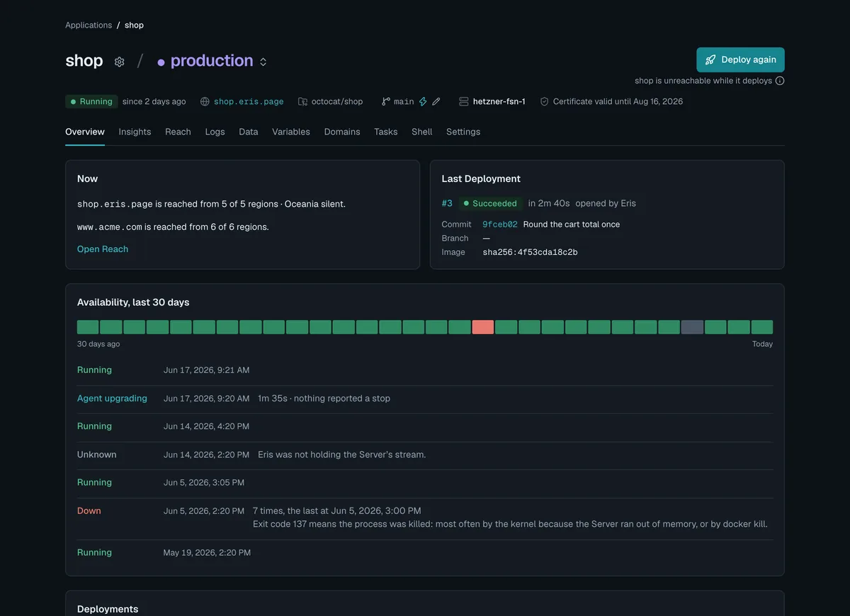Click the Deployments section heading

108,609
